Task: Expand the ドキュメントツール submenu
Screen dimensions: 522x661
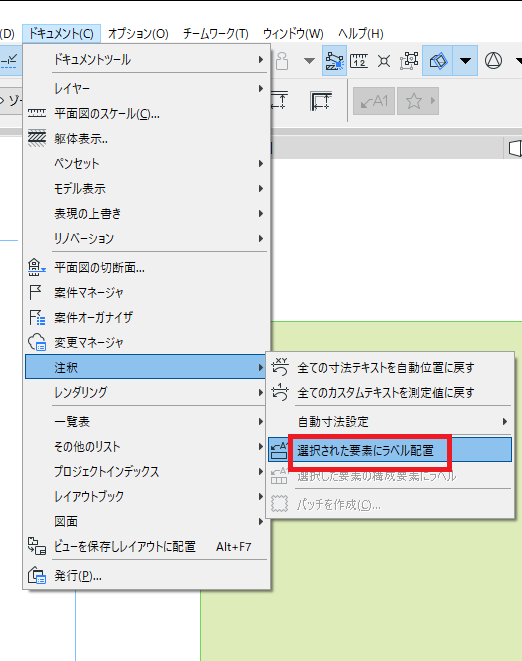Action: [x=146, y=60]
